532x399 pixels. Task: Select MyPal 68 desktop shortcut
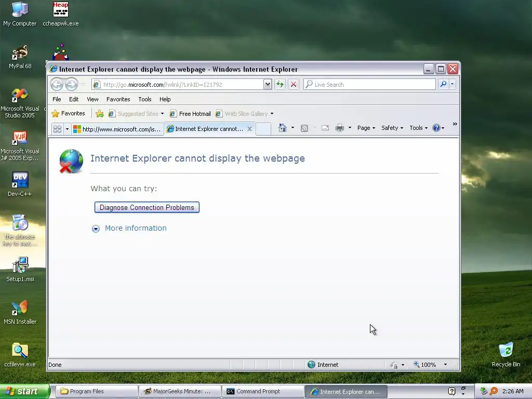20,57
